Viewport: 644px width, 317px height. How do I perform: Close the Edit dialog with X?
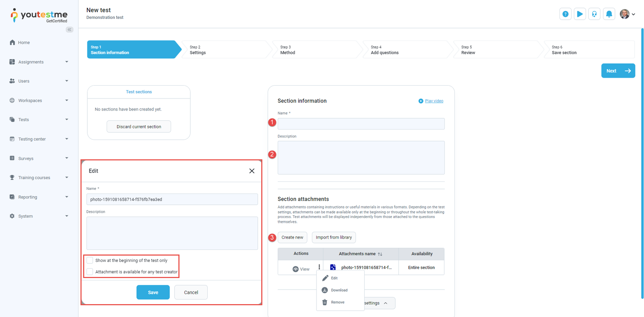coord(252,171)
